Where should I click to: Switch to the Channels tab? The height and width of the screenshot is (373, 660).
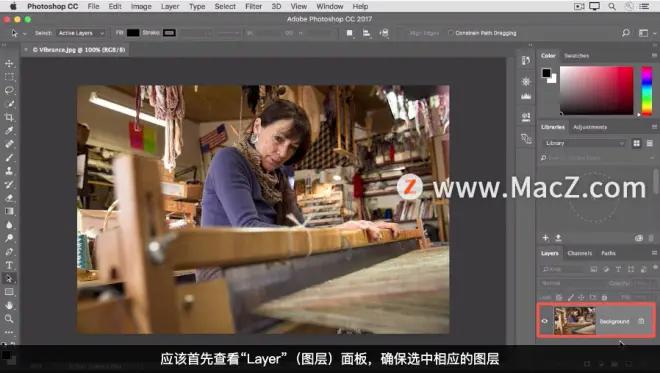(580, 253)
